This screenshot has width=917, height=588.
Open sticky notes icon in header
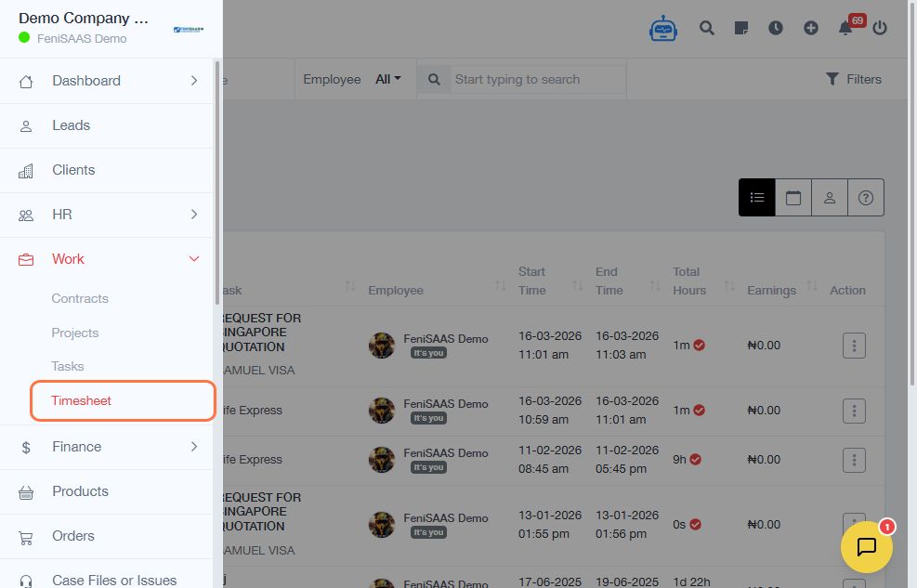(x=741, y=28)
